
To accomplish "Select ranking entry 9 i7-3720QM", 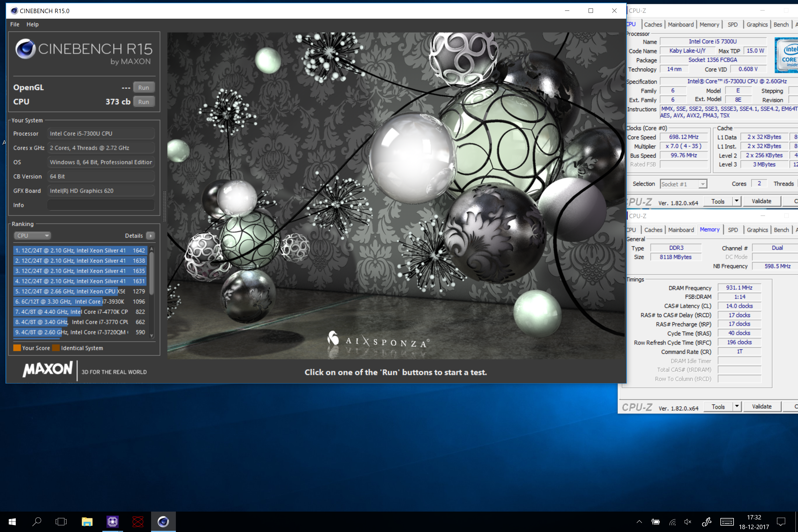I will pos(80,332).
